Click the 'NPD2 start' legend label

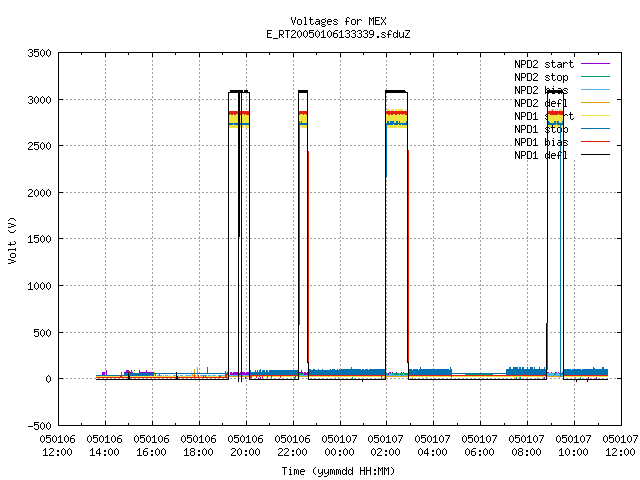tap(544, 64)
